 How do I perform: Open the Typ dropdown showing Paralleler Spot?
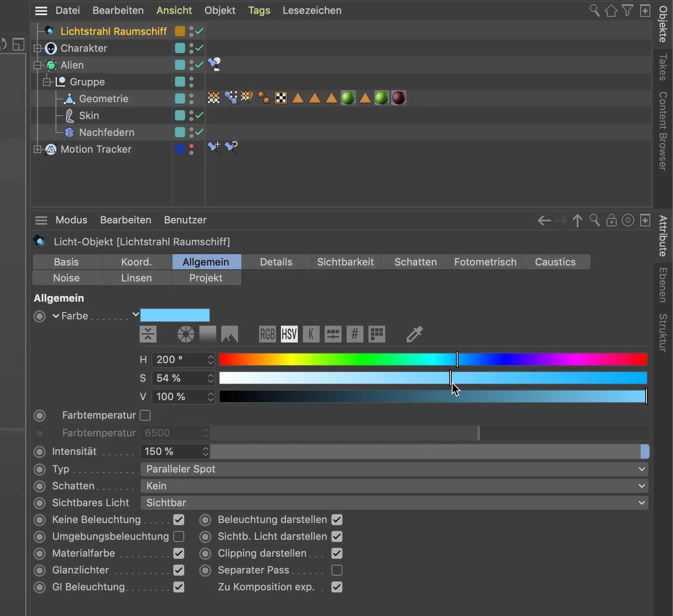(x=394, y=469)
